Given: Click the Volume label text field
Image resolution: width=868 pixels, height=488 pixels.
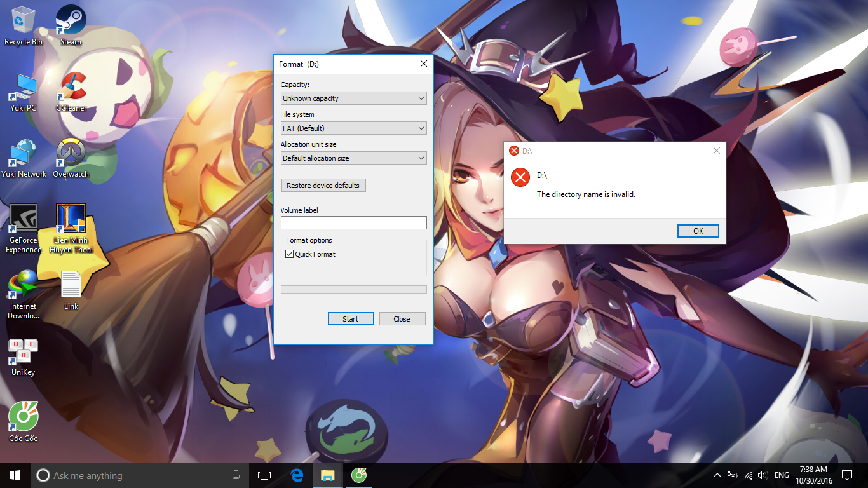Looking at the screenshot, I should [x=354, y=222].
